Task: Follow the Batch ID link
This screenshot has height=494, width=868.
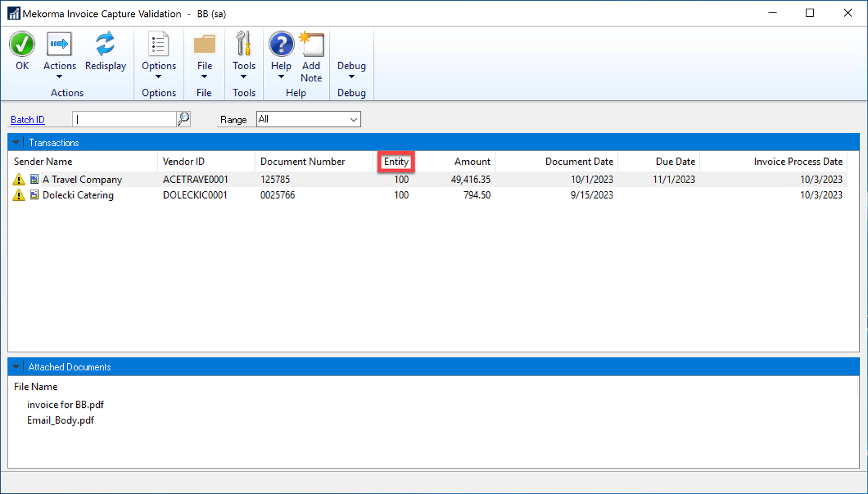Action: 28,119
